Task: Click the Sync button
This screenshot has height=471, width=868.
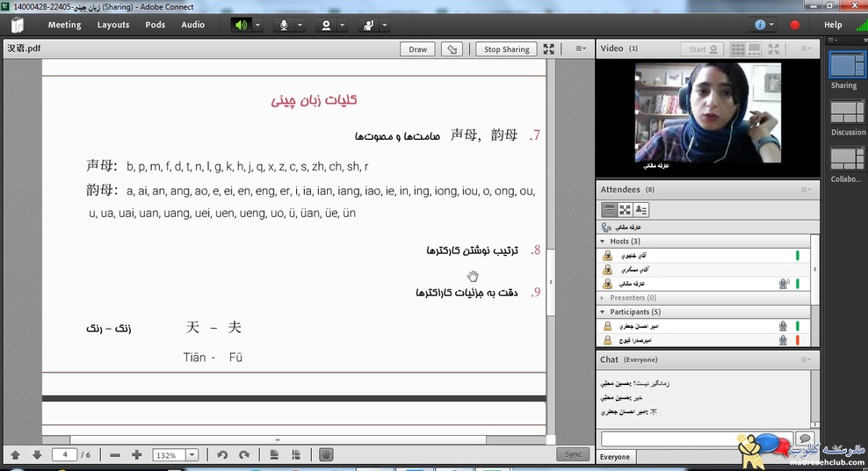Action: click(573, 454)
